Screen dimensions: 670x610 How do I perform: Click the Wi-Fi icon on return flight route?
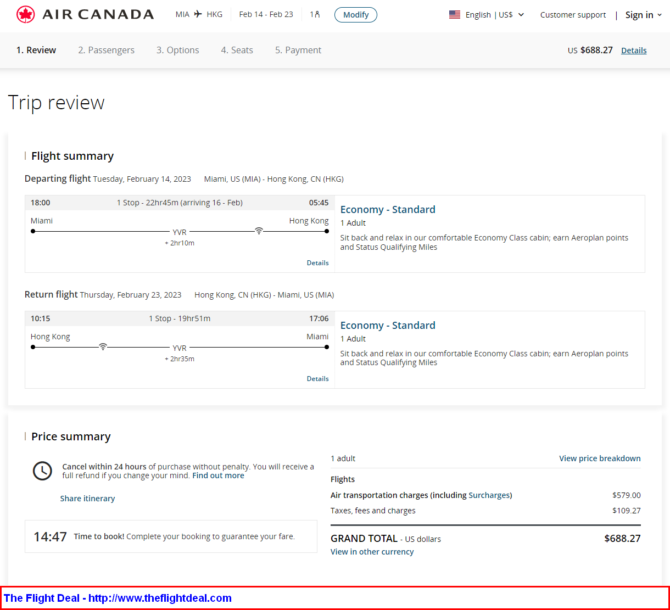pos(103,346)
